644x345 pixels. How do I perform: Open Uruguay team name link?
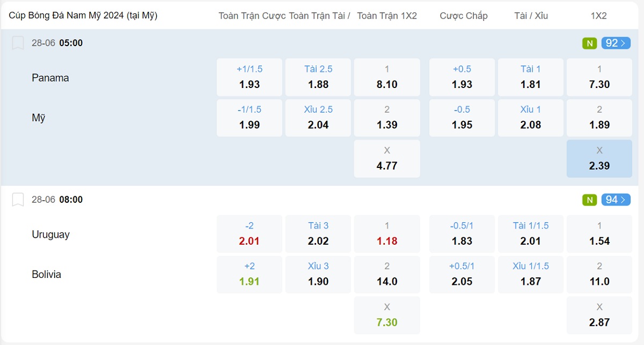click(x=51, y=234)
